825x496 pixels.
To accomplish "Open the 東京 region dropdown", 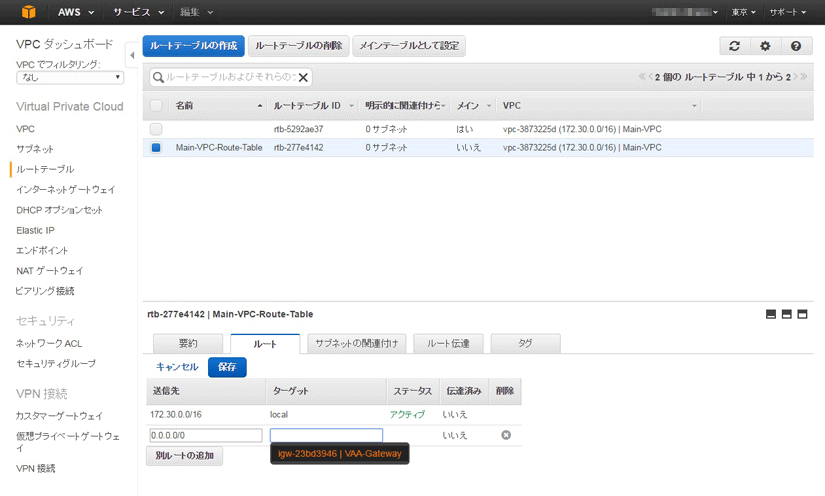I will pos(743,12).
